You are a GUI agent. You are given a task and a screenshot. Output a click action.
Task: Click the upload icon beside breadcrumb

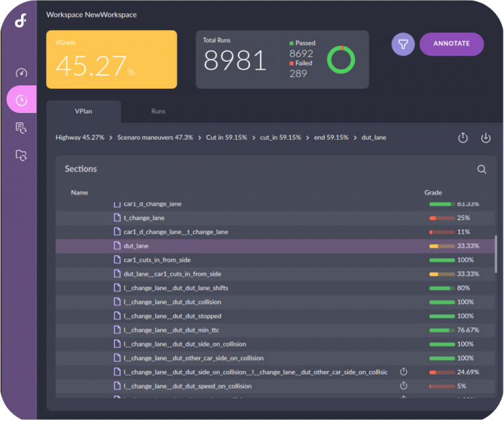(x=463, y=138)
